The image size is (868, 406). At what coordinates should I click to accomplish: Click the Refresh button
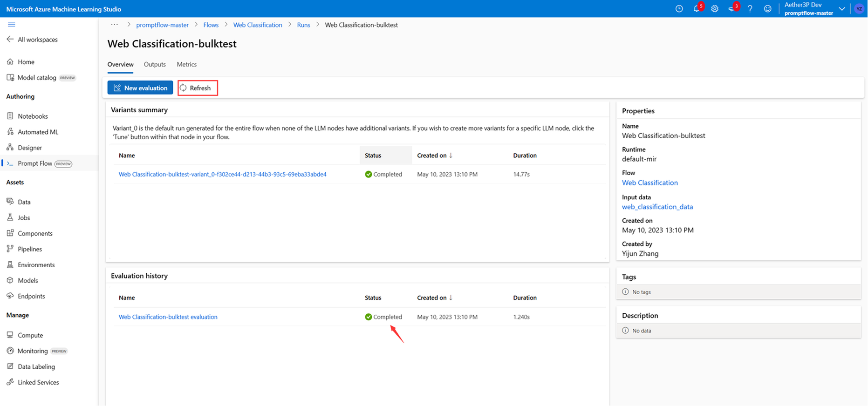pyautogui.click(x=198, y=88)
